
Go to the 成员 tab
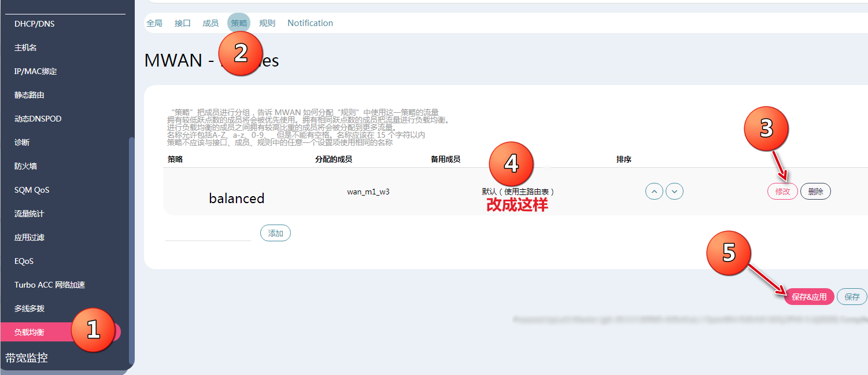point(210,23)
